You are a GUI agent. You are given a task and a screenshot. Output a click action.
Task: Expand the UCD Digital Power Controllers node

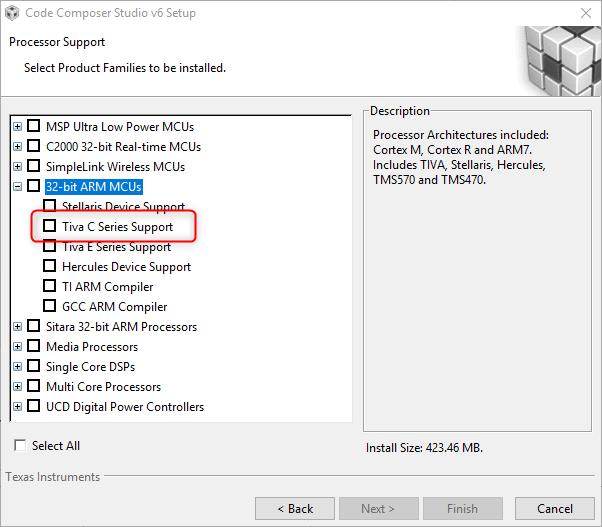(17, 406)
